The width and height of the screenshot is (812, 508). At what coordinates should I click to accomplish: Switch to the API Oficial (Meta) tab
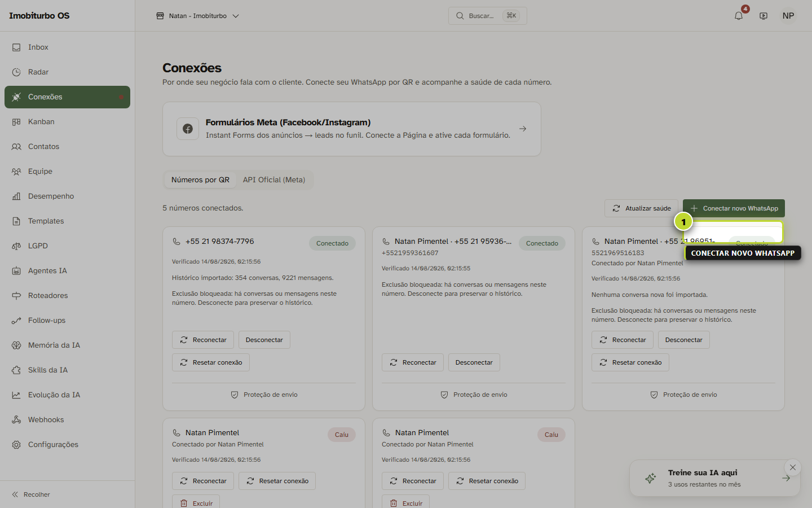[x=274, y=180]
